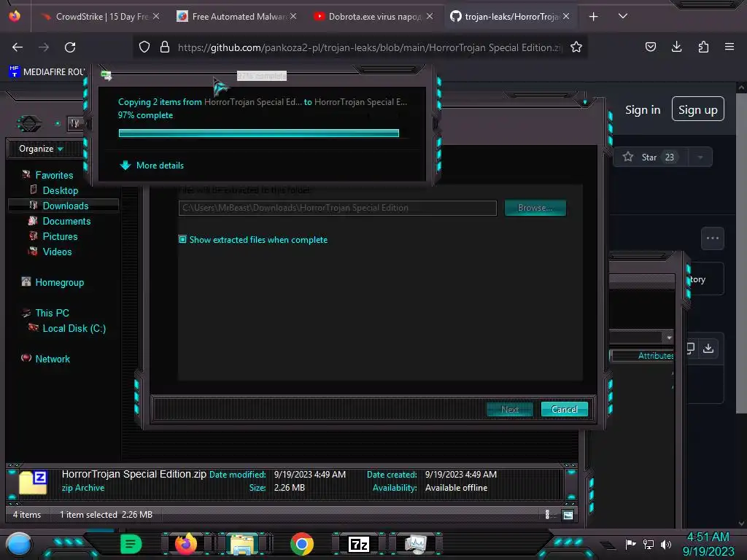This screenshot has height=560, width=747.
Task: Open Firefox downloads panel
Action: (x=676, y=47)
